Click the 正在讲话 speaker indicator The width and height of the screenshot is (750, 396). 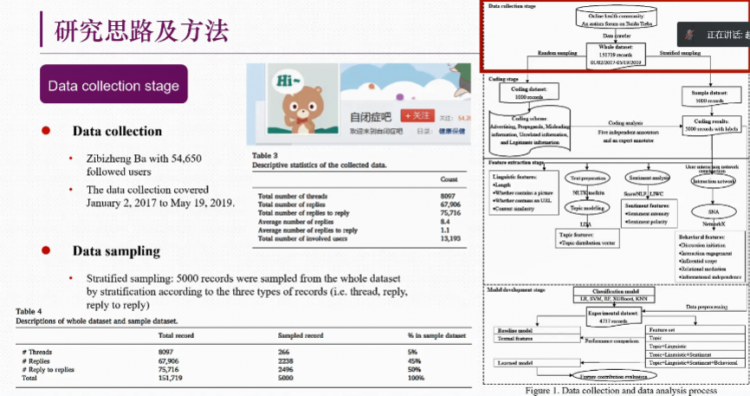pos(728,35)
